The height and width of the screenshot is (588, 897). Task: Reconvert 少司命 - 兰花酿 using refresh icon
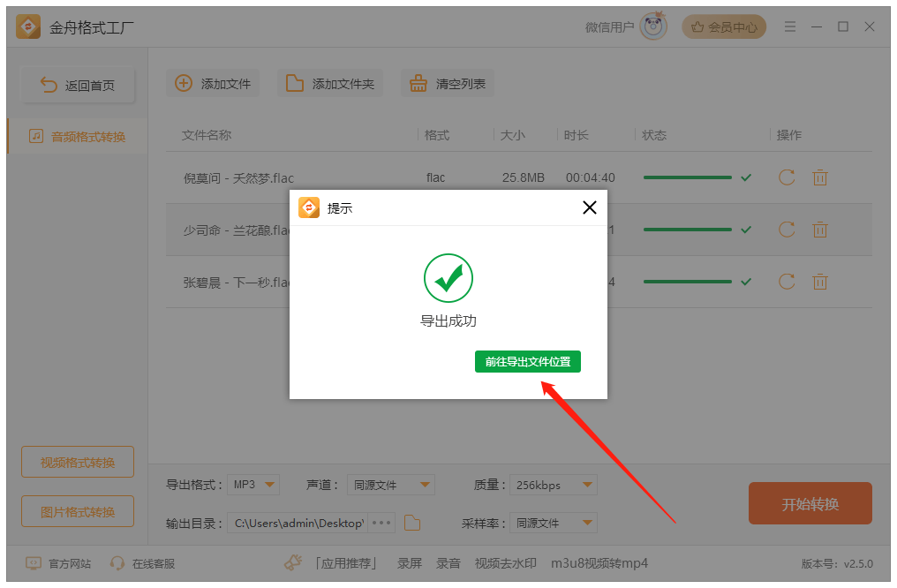[x=787, y=230]
